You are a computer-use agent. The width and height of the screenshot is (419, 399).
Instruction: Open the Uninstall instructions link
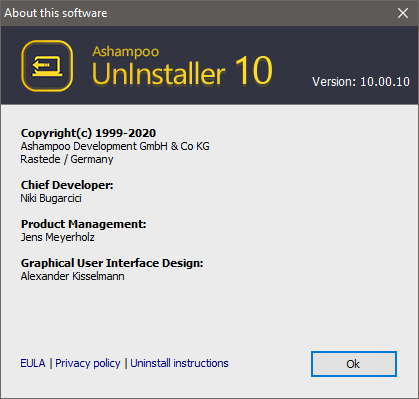click(179, 363)
